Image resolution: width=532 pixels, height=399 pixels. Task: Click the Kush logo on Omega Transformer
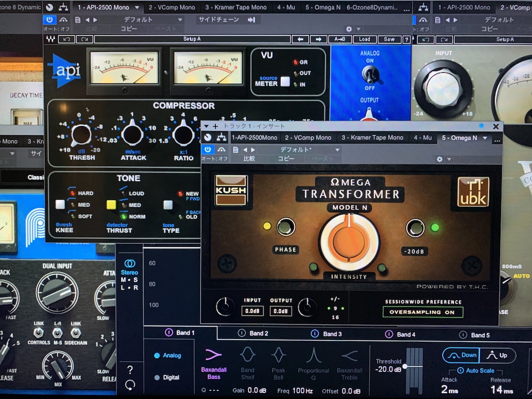(231, 190)
